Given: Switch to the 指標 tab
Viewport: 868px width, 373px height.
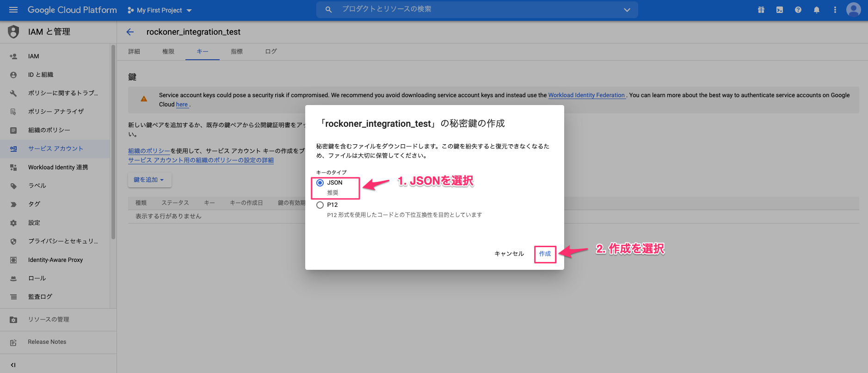Looking at the screenshot, I should pos(237,51).
